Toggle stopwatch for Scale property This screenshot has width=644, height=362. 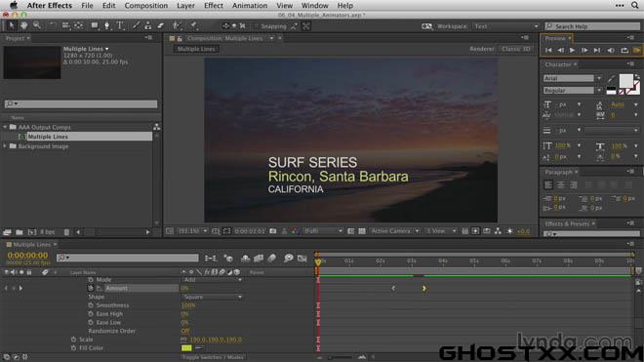coord(73,340)
